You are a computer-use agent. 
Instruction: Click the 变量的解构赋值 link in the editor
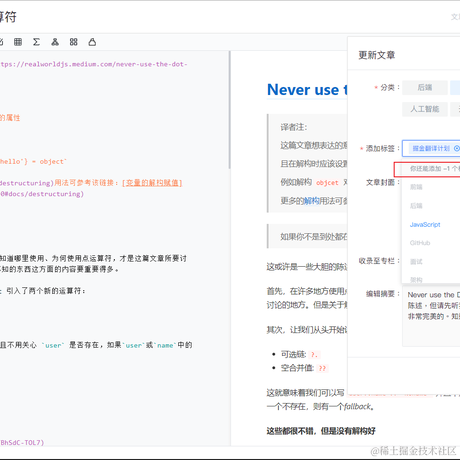152,183
